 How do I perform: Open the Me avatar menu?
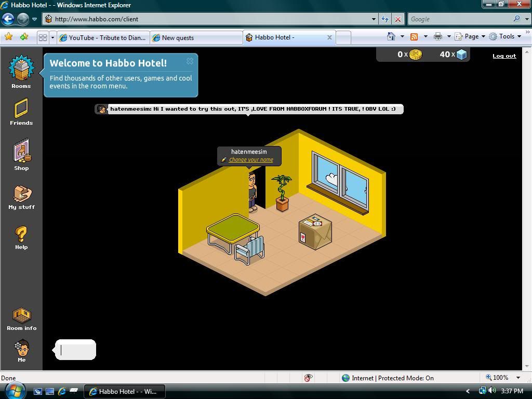tap(21, 350)
